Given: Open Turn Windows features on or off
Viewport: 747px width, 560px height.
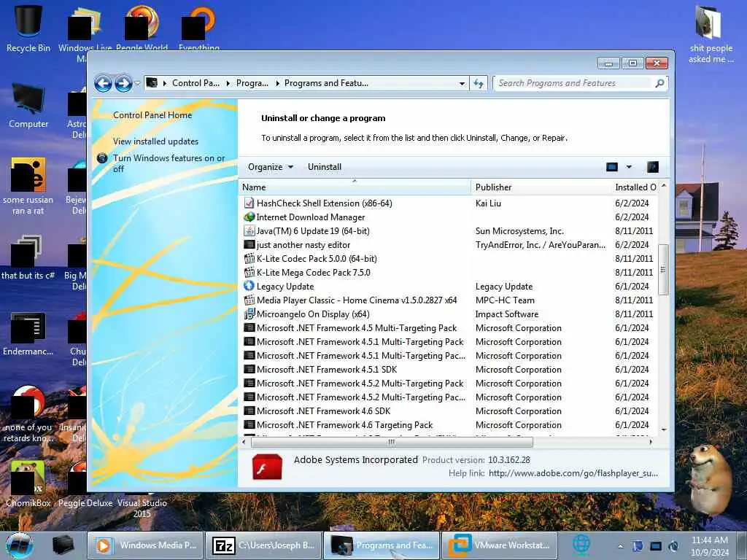Looking at the screenshot, I should pyautogui.click(x=169, y=163).
